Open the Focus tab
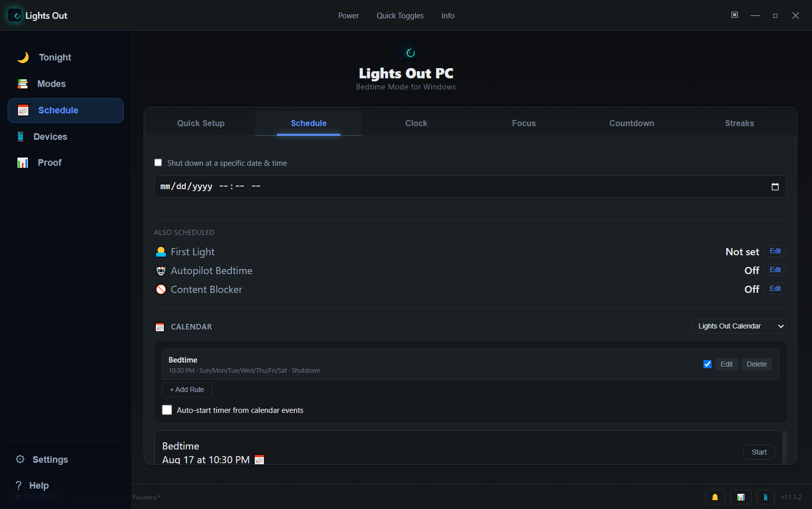Screen dimensions: 812x509 click(x=524, y=123)
